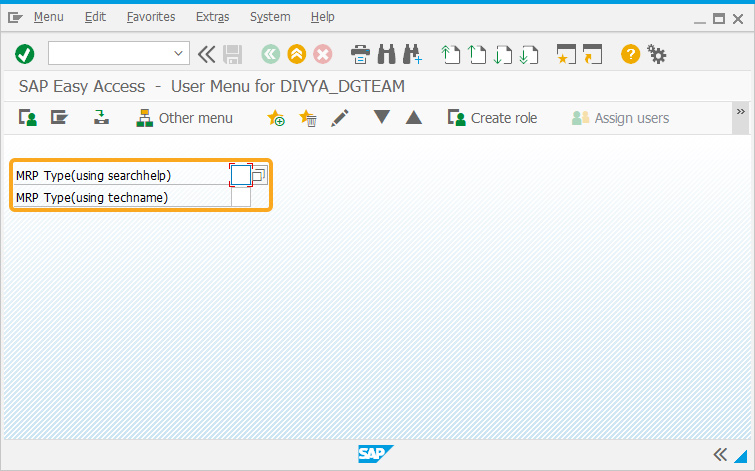This screenshot has width=755, height=471.
Task: Click the Print icon
Action: [x=360, y=54]
